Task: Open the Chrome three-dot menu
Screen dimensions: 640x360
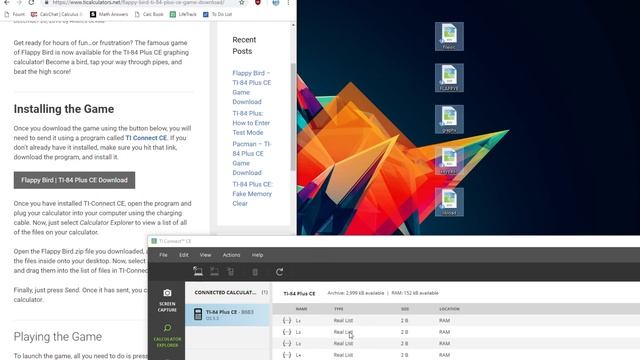Action: (288, 2)
